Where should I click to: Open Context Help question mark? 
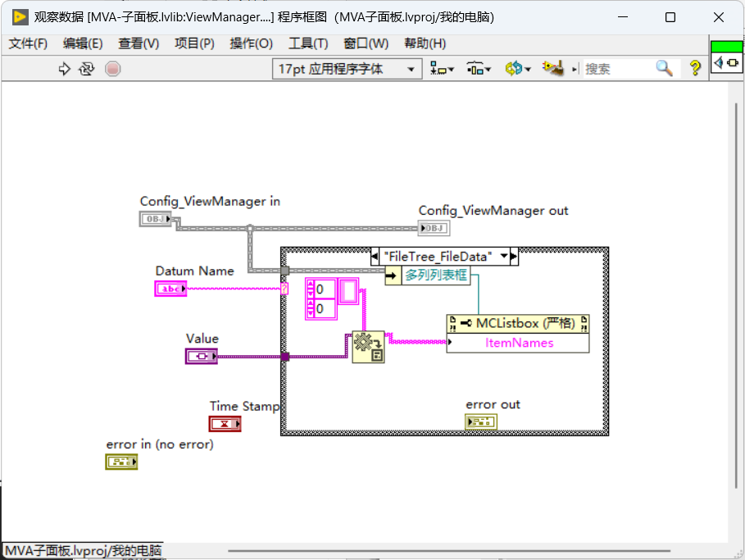pyautogui.click(x=695, y=68)
